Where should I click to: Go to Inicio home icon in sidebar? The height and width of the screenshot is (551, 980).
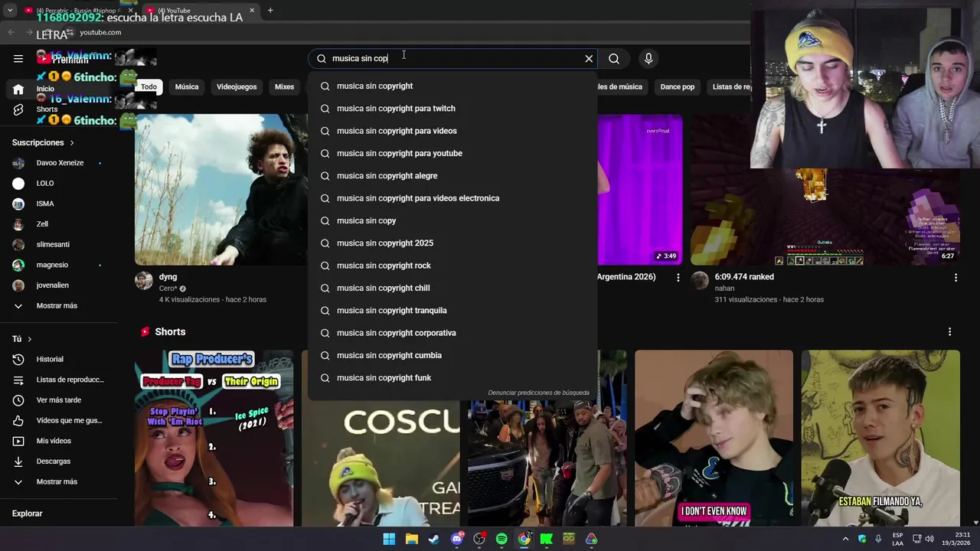point(18,89)
